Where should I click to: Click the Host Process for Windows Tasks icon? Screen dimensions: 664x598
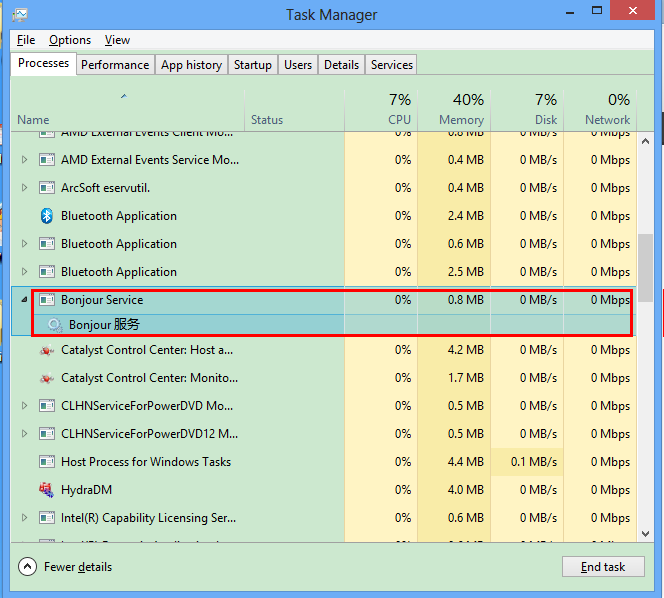point(46,462)
